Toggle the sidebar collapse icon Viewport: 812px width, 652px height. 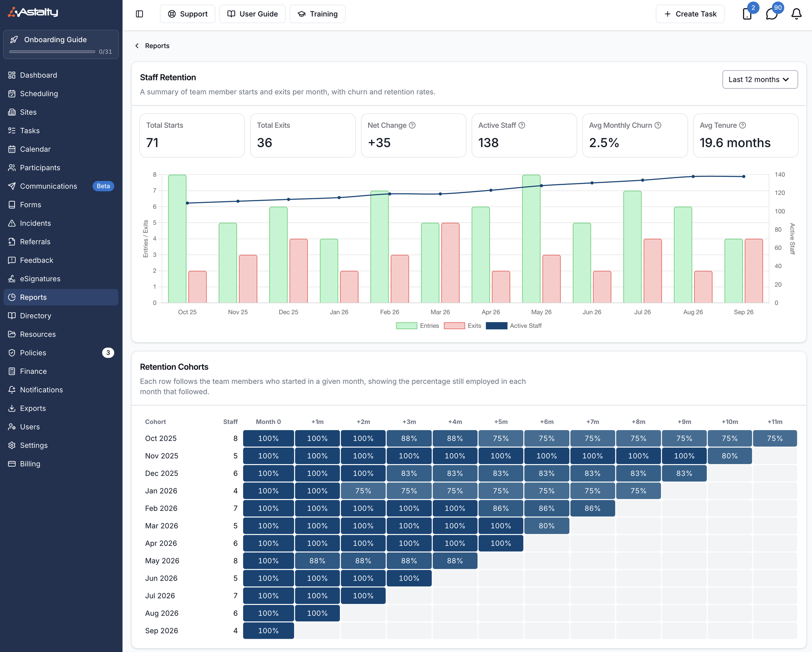(x=139, y=14)
